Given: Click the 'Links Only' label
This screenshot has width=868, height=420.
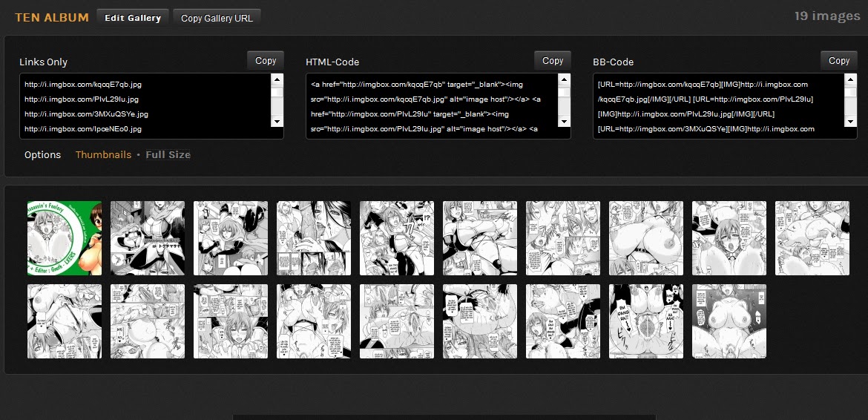Looking at the screenshot, I should pos(43,62).
